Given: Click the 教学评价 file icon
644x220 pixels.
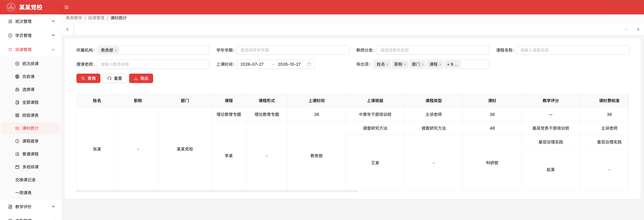Looking at the screenshot, I should (x=10, y=207).
